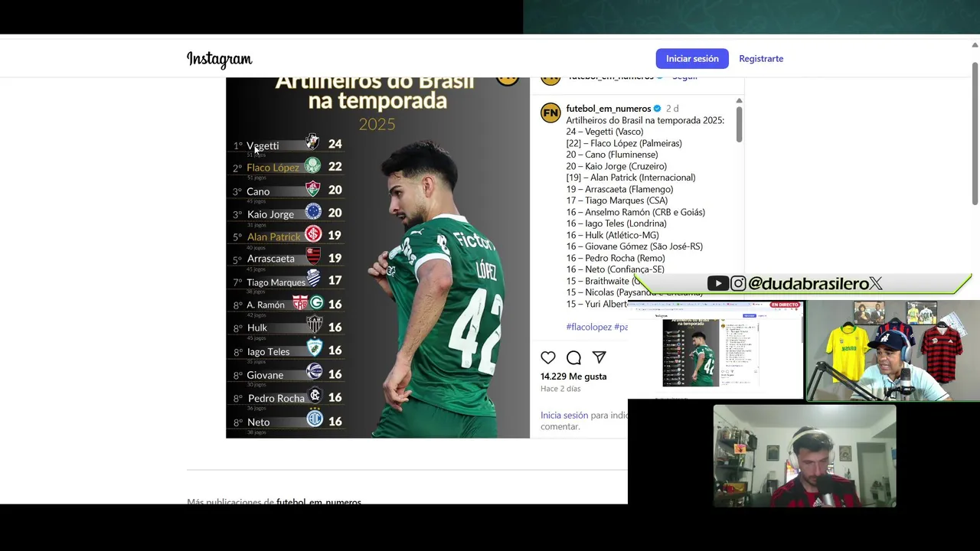The width and height of the screenshot is (980, 551).
Task: Open the Registrarte link
Action: point(761,58)
